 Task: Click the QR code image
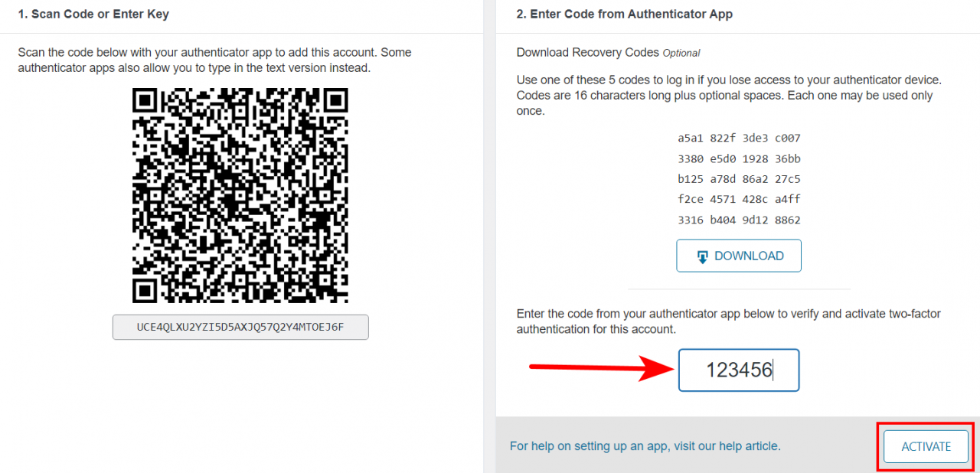pos(240,195)
